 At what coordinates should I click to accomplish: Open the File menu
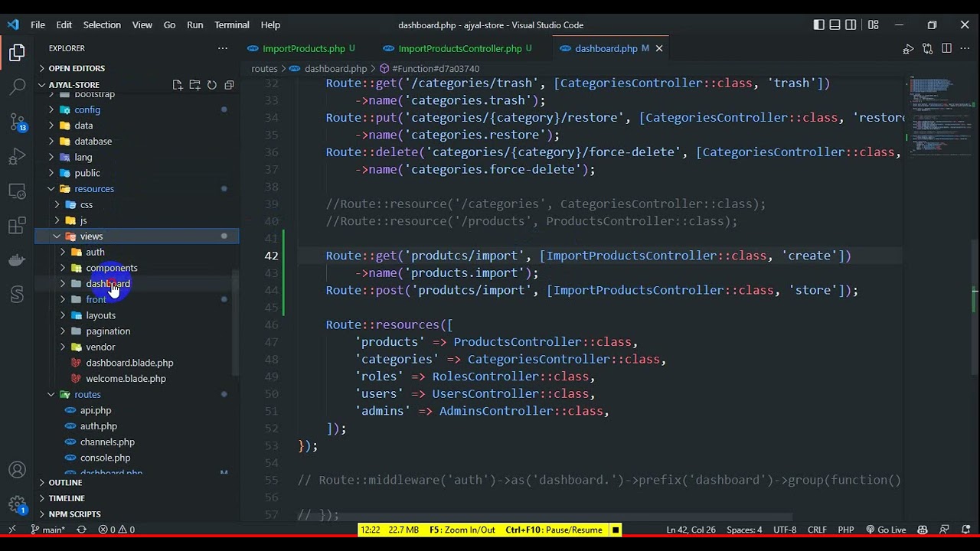pos(38,24)
